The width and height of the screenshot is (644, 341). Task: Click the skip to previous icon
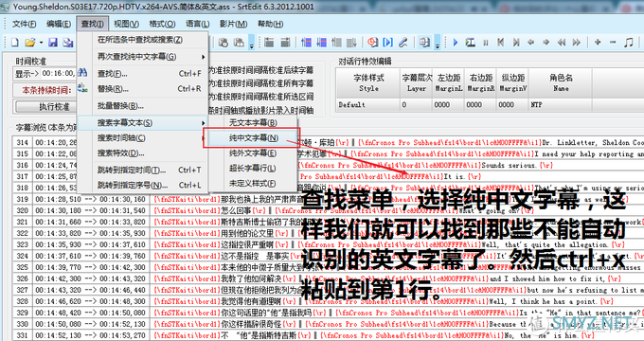[x=501, y=42]
